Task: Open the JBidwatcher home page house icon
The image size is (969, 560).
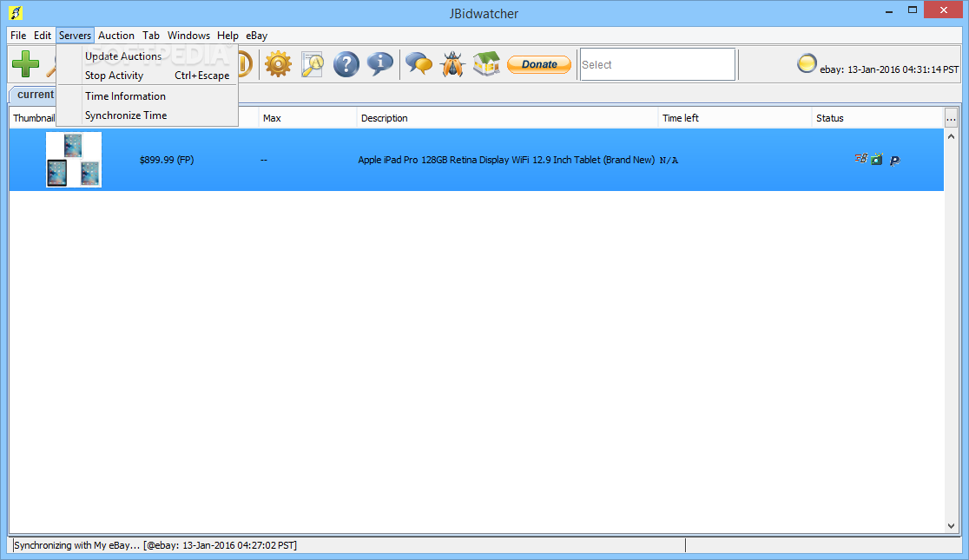Action: 486,63
